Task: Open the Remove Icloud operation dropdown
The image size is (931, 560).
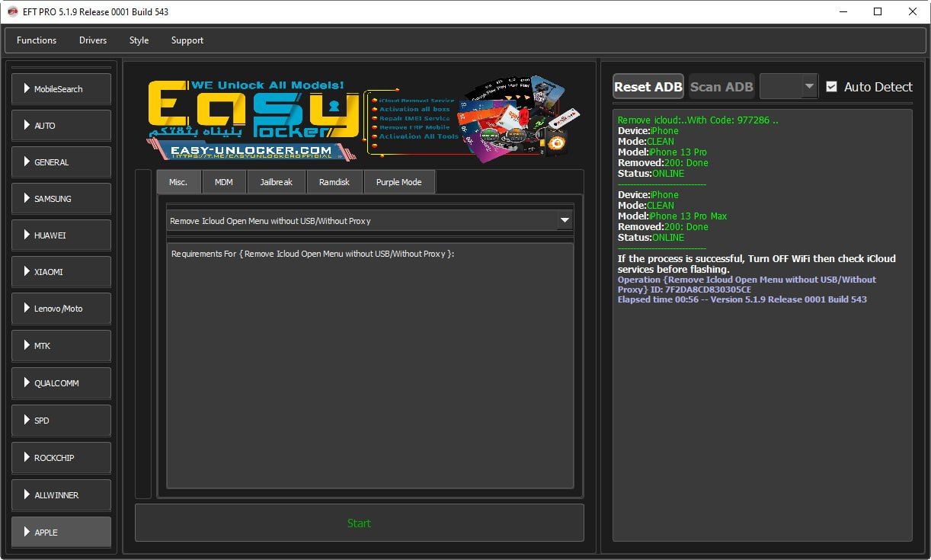Action: pos(370,221)
